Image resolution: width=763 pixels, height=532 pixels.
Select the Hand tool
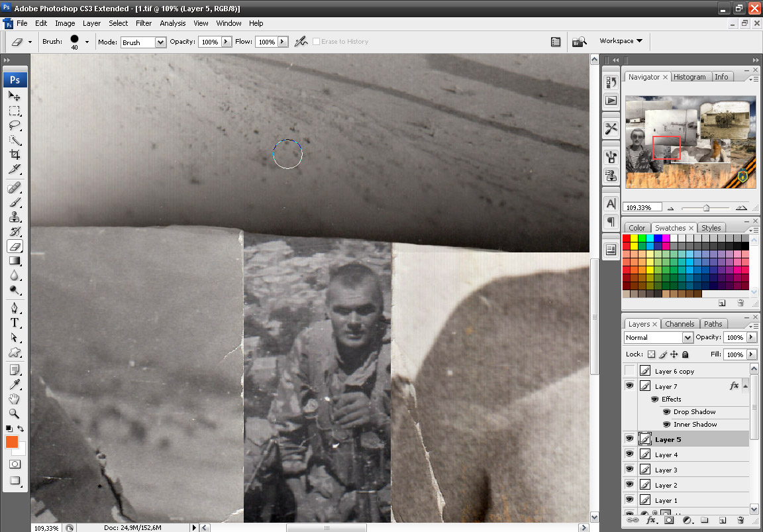pos(15,399)
